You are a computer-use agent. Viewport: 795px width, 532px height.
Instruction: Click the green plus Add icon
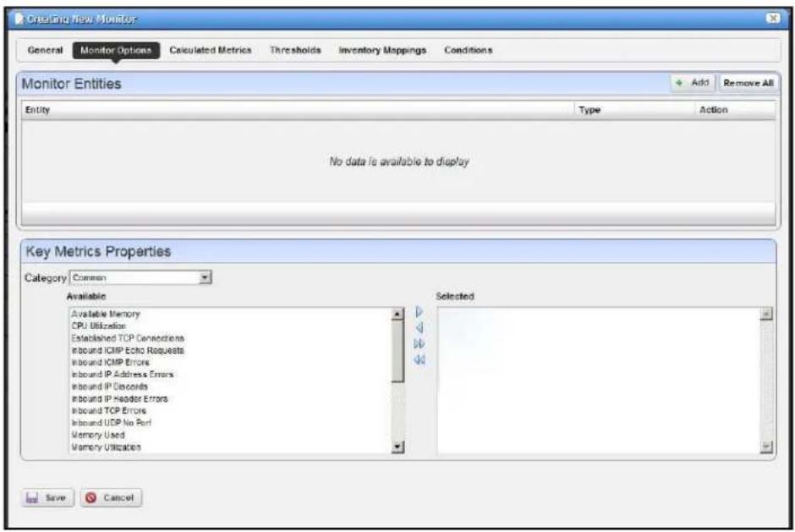[679, 83]
